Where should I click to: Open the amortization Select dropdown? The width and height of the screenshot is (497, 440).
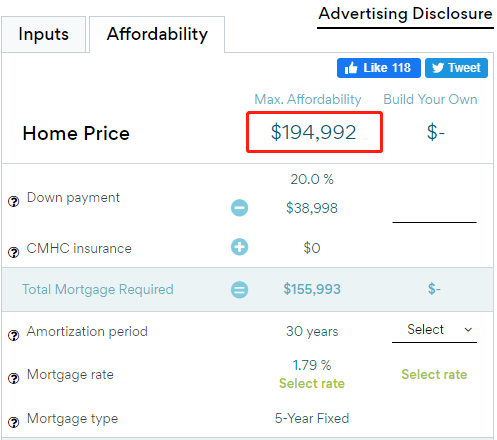(x=434, y=330)
